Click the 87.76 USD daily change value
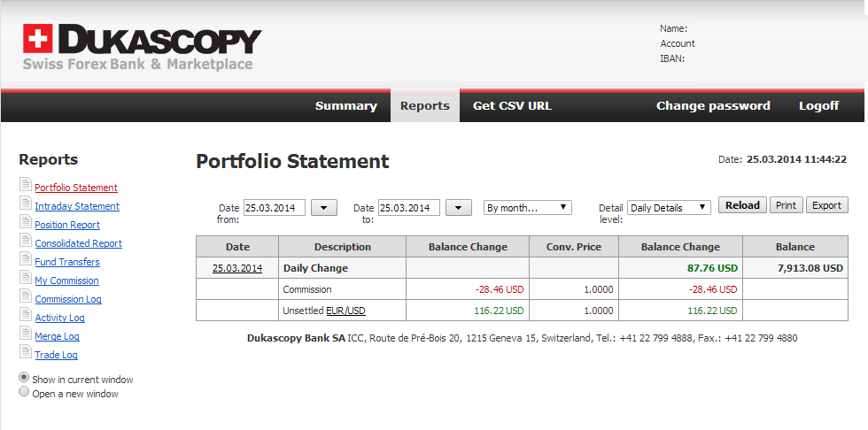The height and width of the screenshot is (430, 868). tap(712, 268)
